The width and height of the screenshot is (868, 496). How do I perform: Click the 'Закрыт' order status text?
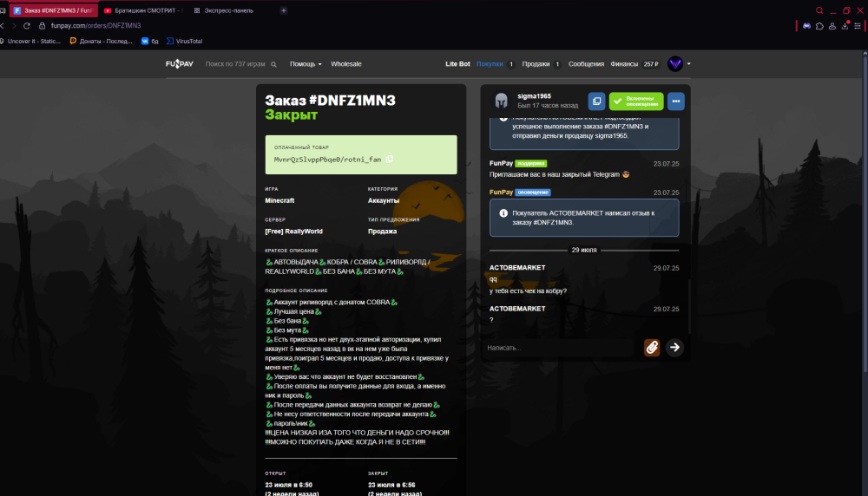coord(291,114)
